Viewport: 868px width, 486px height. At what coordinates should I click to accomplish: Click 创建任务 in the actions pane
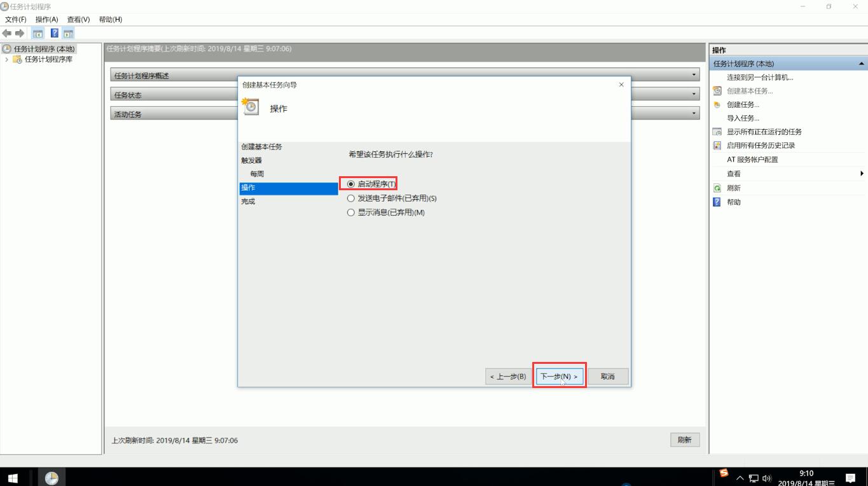point(743,105)
